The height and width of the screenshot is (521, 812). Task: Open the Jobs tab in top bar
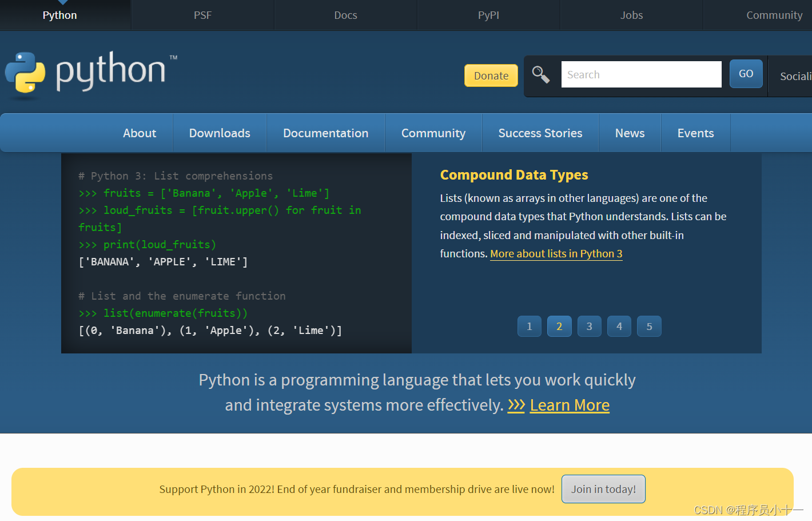click(x=632, y=15)
